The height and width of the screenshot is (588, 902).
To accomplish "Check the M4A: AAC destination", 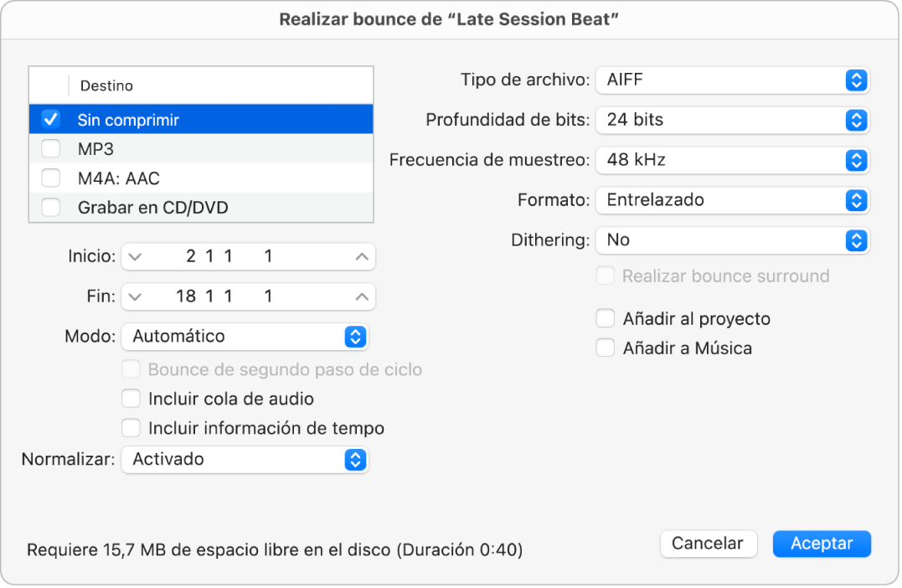I will (51, 178).
